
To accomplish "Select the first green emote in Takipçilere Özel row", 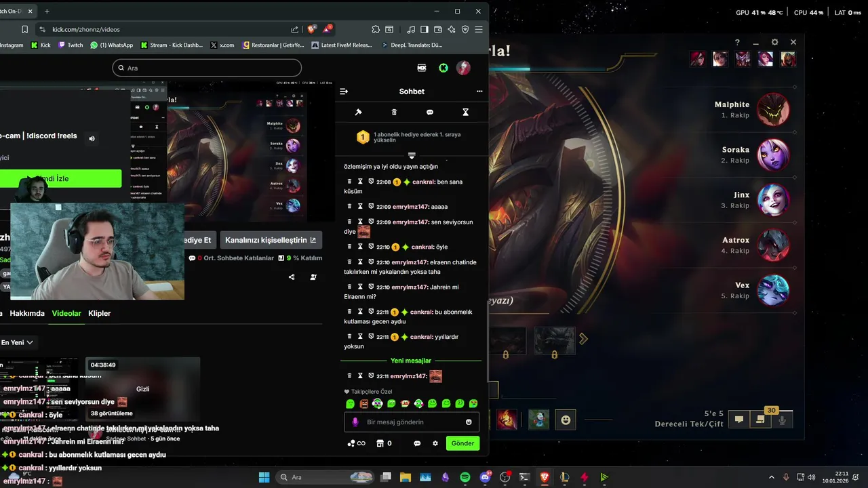I will (350, 404).
